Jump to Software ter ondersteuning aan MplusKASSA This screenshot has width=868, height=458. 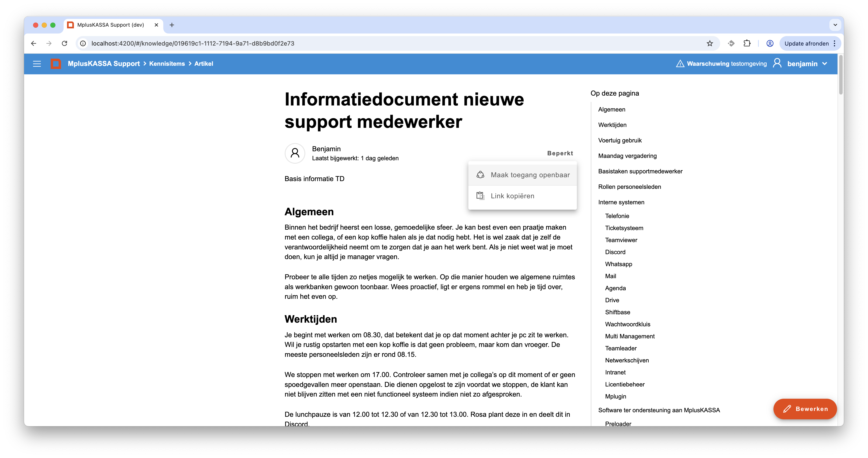pyautogui.click(x=659, y=410)
